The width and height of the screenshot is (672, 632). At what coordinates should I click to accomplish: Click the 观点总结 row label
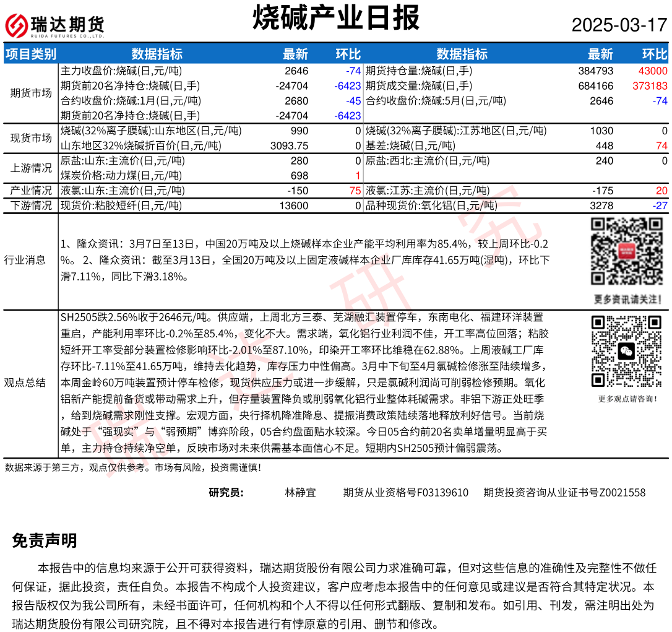25,383
